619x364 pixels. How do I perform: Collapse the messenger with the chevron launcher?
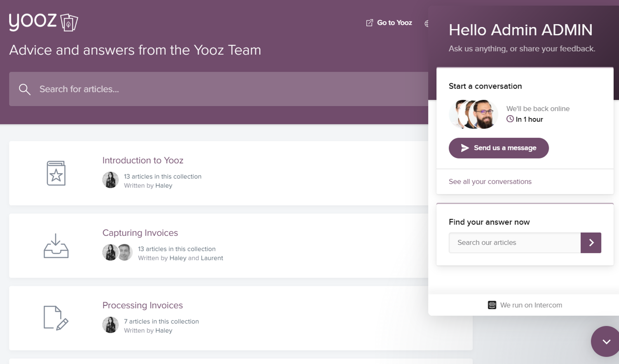tap(606, 341)
